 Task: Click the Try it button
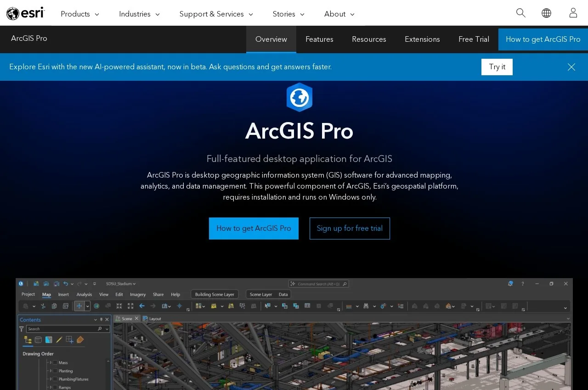pos(497,67)
